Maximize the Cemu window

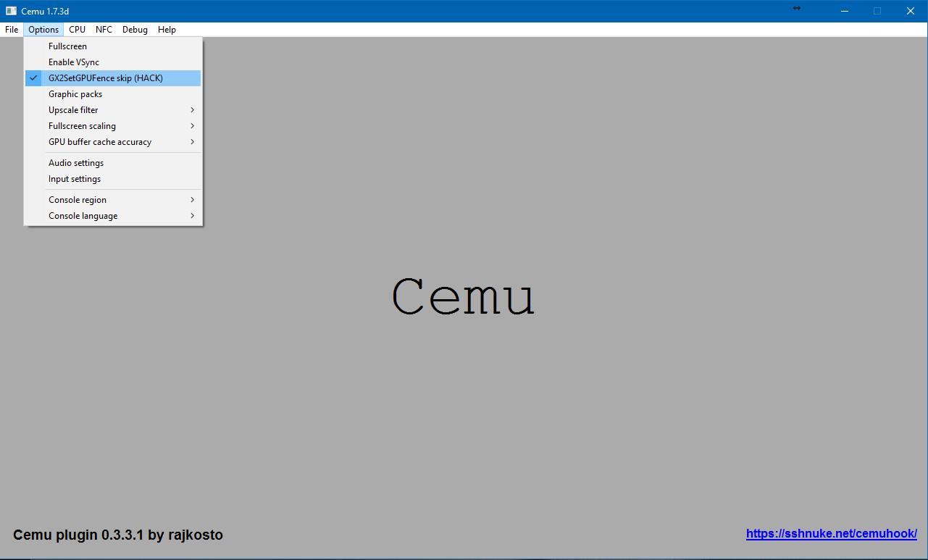tap(877, 11)
